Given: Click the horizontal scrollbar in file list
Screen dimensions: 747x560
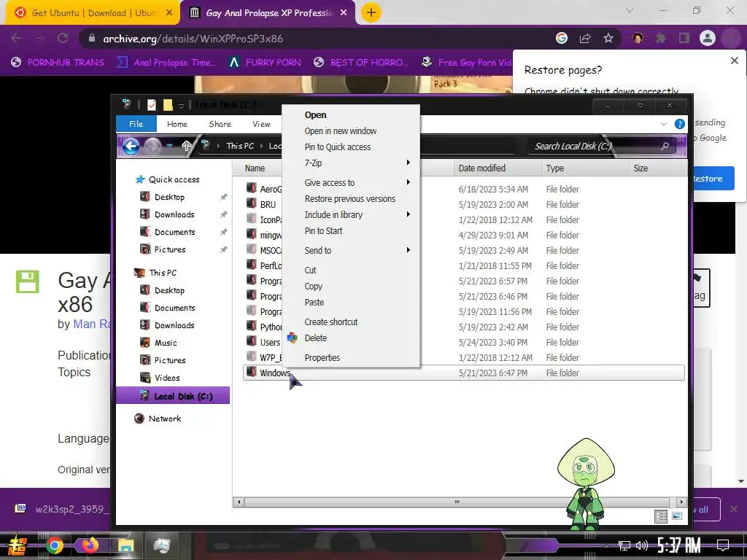Looking at the screenshot, I should 457,502.
